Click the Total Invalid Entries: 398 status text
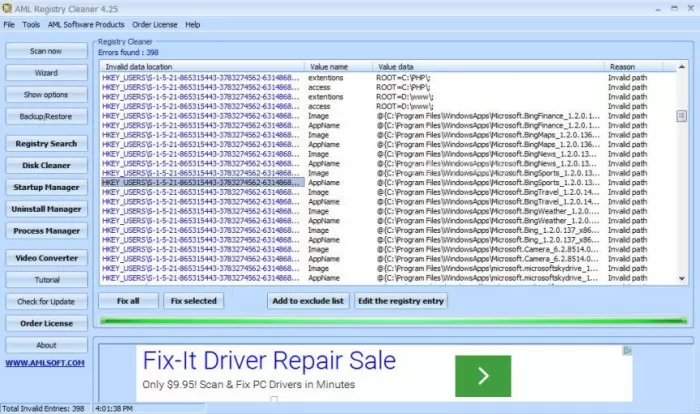The image size is (700, 414). click(x=43, y=409)
